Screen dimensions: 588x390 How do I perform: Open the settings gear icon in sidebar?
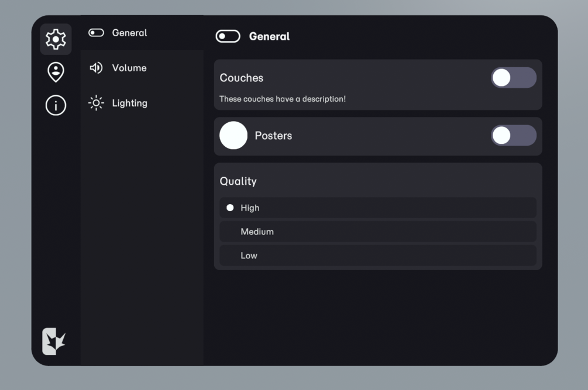[x=56, y=39]
